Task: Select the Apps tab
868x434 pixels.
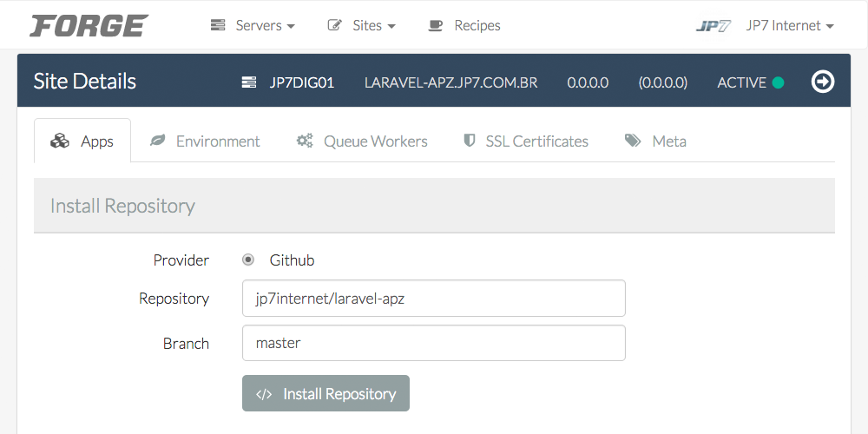Action: [x=82, y=141]
